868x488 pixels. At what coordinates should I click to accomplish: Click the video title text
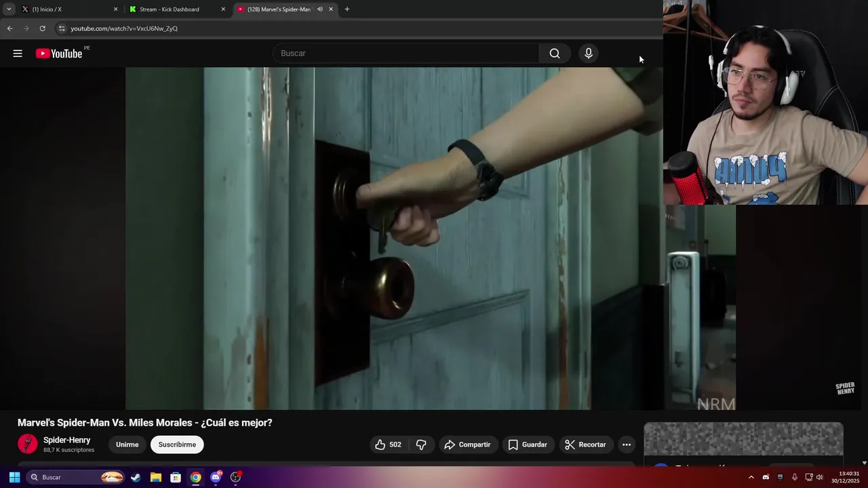tap(144, 423)
